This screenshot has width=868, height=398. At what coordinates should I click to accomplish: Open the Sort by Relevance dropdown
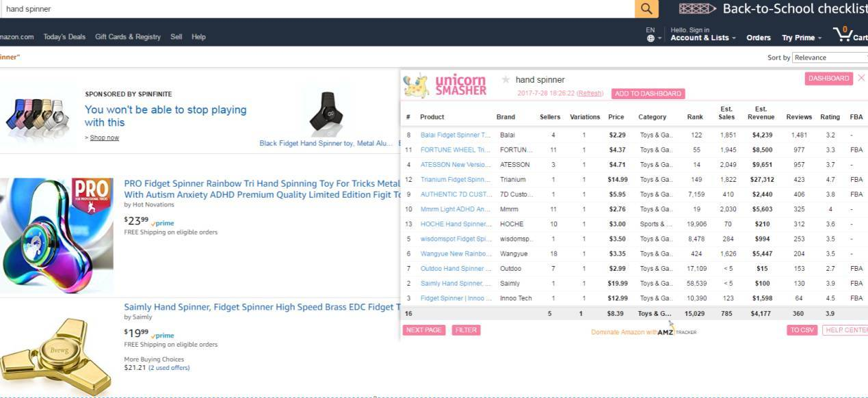pyautogui.click(x=830, y=57)
